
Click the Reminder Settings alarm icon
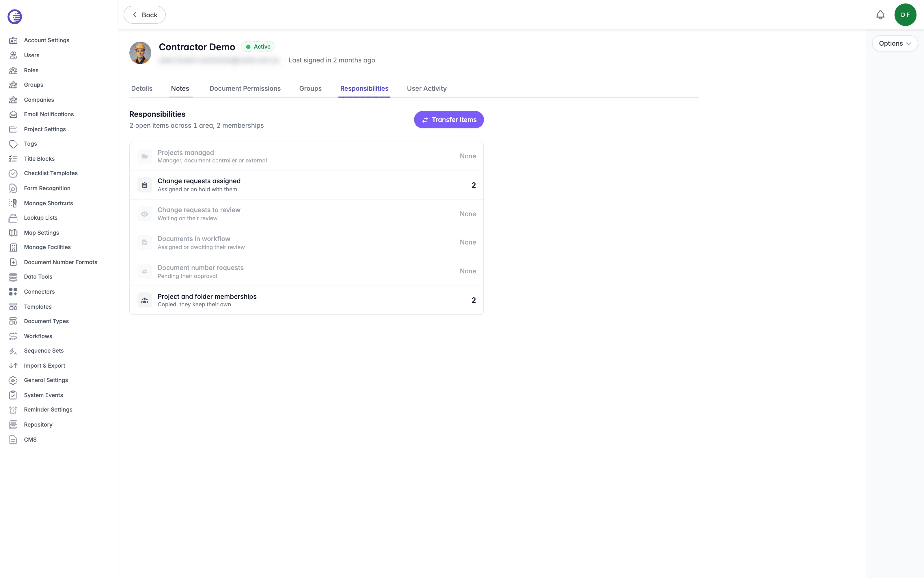[13, 410]
